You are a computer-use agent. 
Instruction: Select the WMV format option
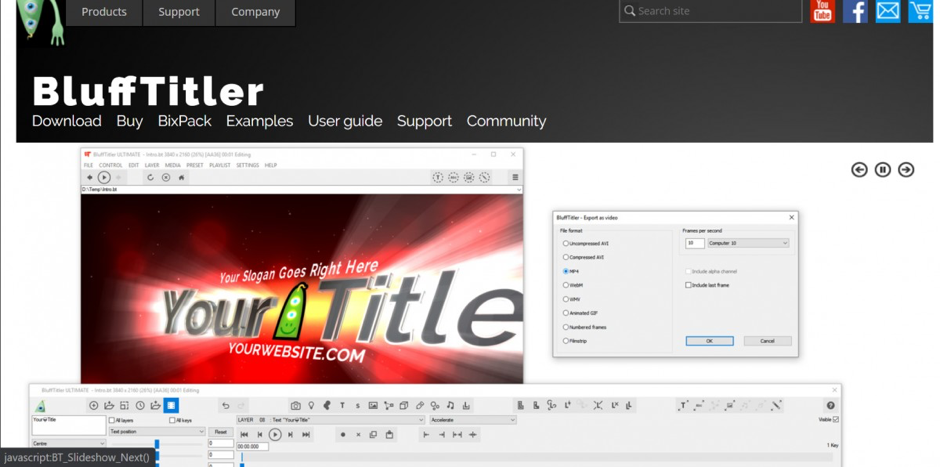point(571,299)
